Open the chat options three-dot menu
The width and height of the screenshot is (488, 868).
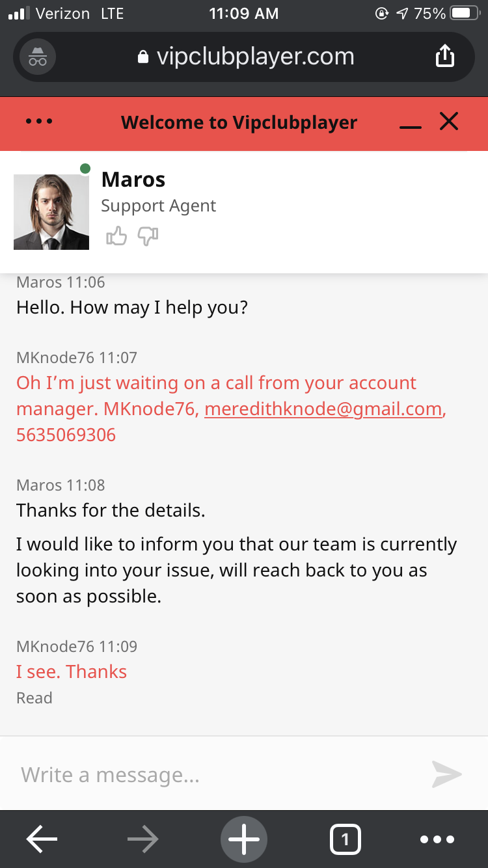[40, 122]
